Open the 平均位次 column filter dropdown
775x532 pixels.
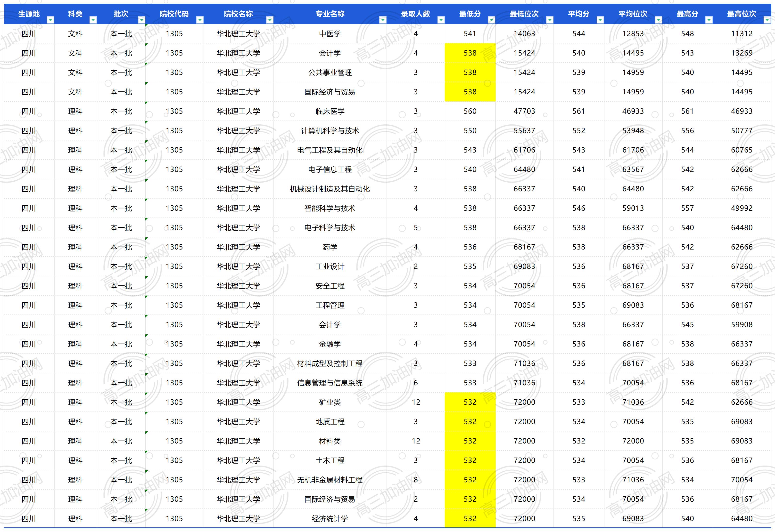(x=658, y=20)
